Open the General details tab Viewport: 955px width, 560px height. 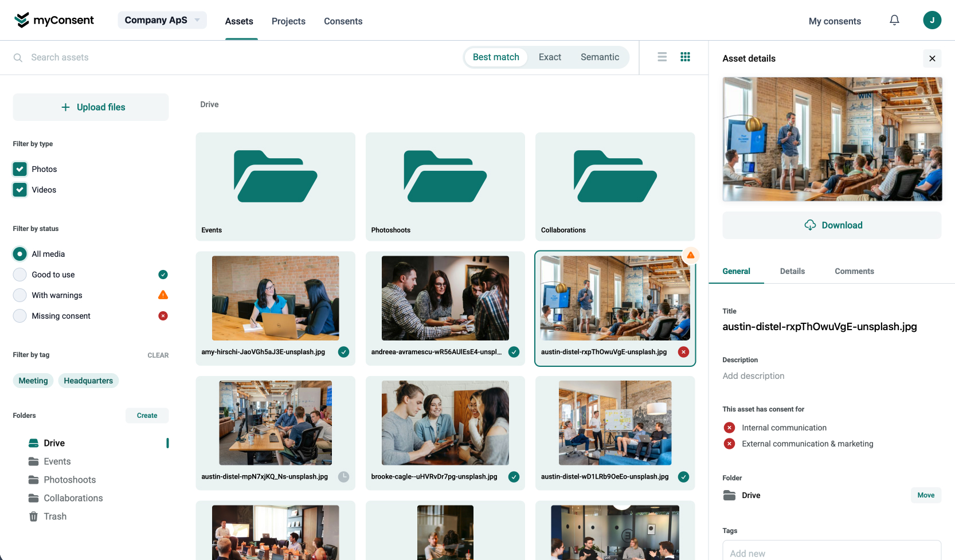pyautogui.click(x=736, y=271)
